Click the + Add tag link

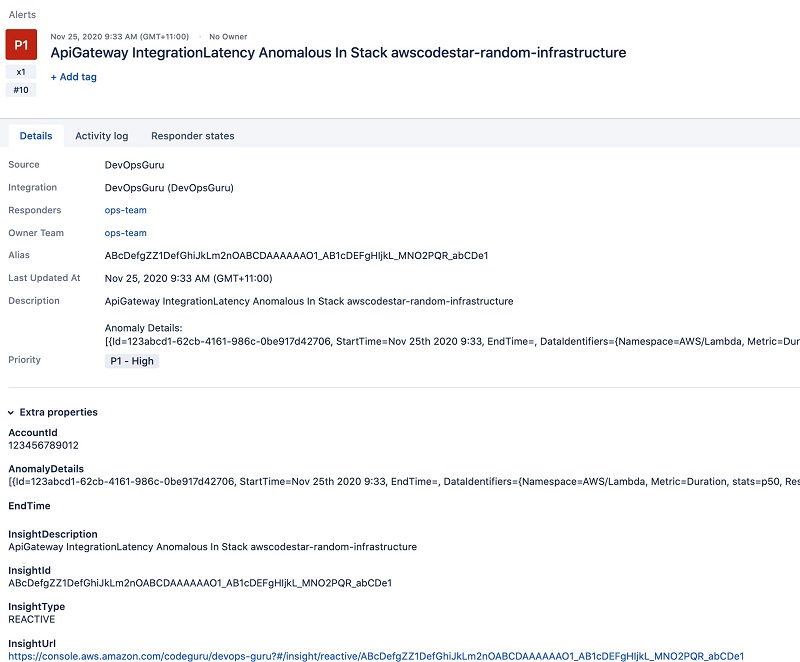click(x=73, y=77)
